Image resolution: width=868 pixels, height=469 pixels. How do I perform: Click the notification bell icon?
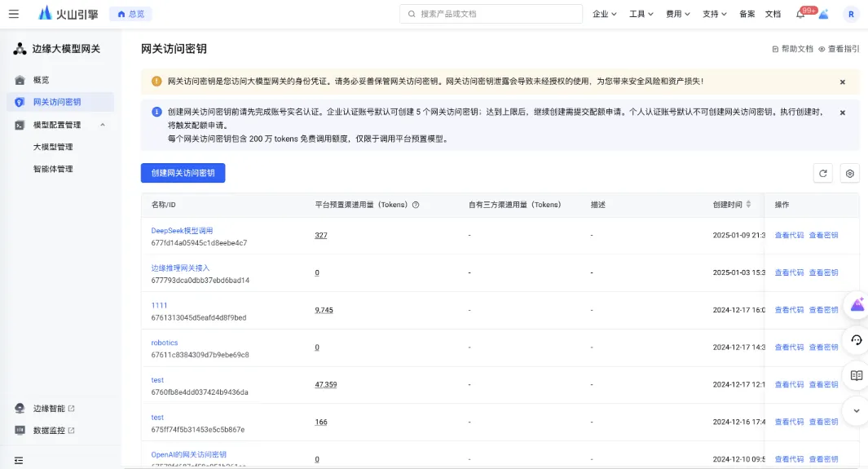[800, 15]
